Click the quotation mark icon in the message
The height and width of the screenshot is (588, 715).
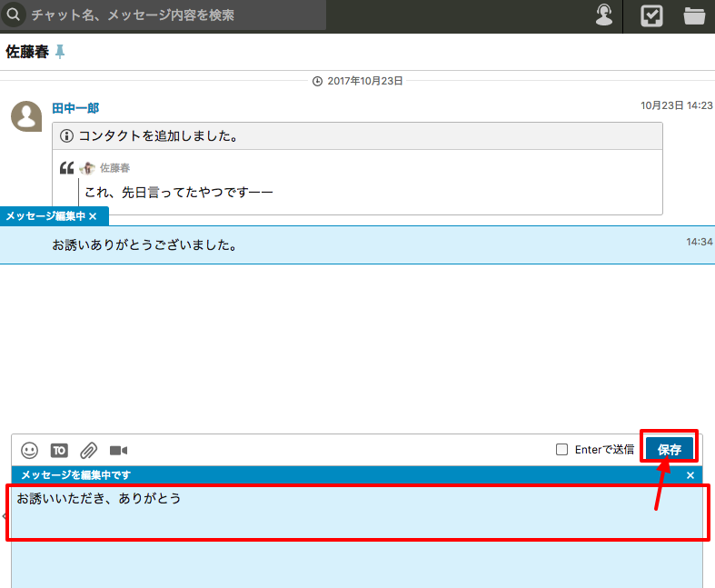[66, 168]
